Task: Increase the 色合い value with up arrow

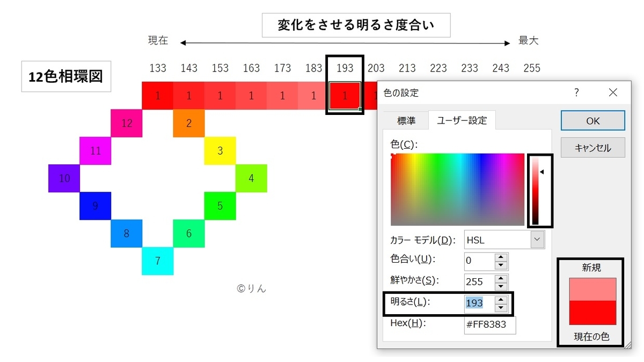Action: tap(501, 257)
